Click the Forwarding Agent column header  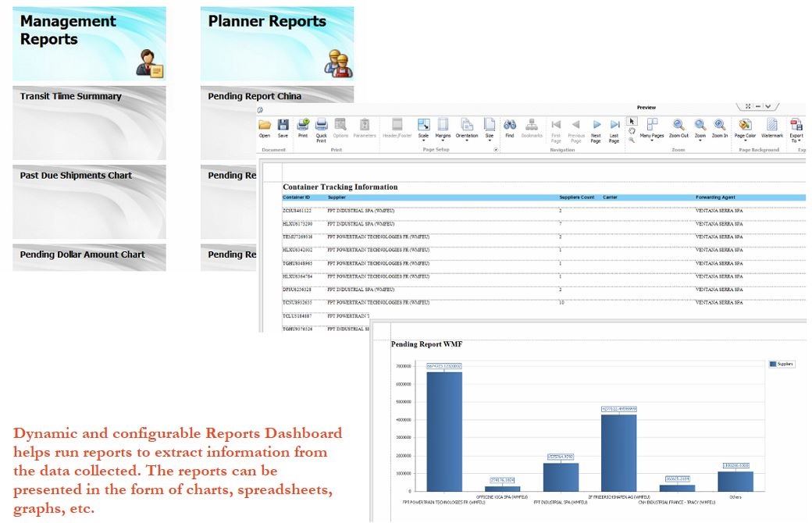pyautogui.click(x=715, y=197)
